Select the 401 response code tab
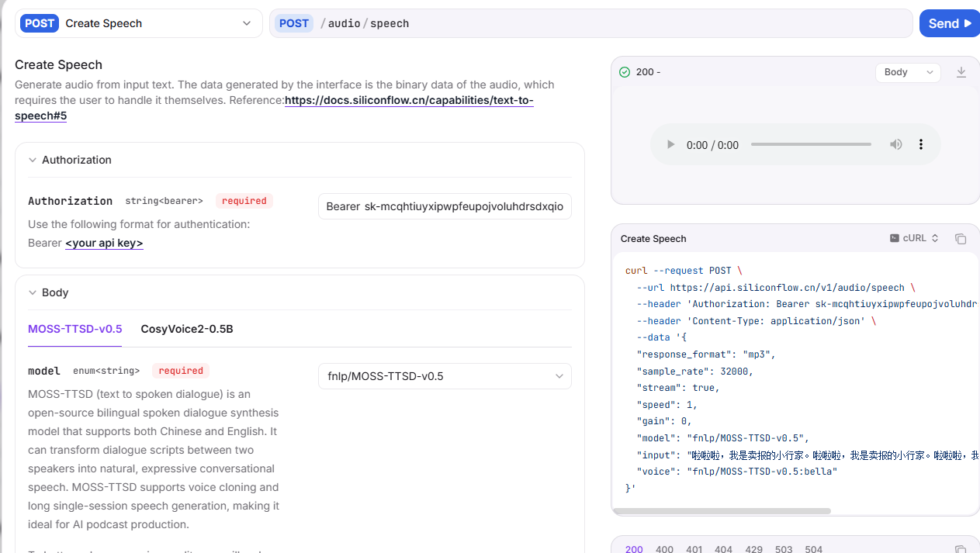980x553 pixels. click(694, 548)
